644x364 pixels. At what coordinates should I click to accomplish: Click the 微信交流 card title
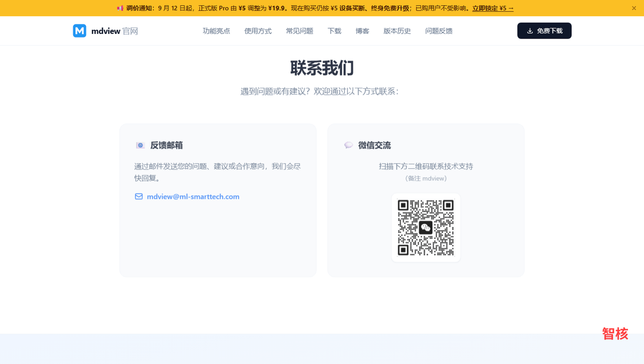(374, 145)
